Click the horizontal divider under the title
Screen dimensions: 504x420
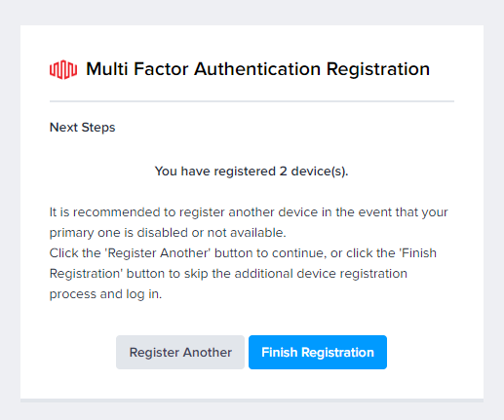click(x=252, y=101)
